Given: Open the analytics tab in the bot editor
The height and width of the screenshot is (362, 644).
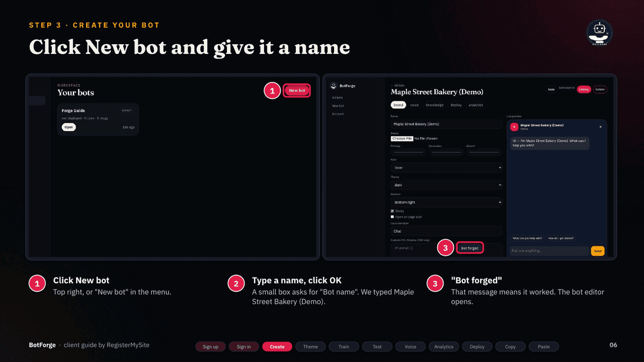Looking at the screenshot, I should [x=476, y=105].
